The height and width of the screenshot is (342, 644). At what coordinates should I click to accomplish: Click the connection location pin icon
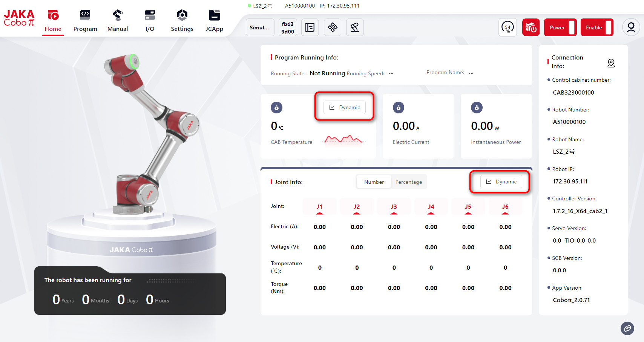(611, 63)
